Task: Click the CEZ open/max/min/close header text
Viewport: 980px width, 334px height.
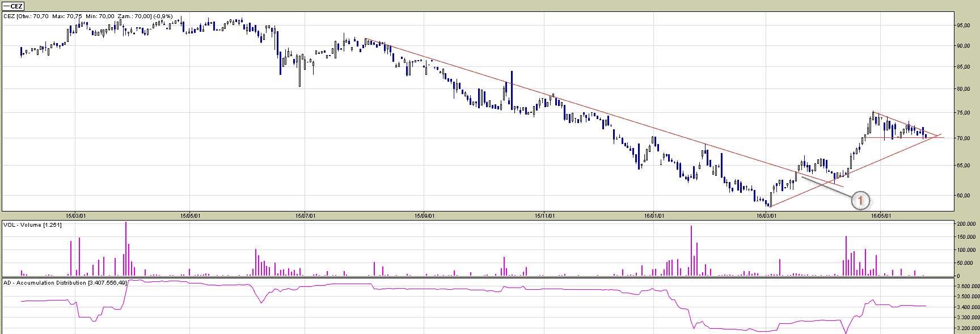Action: [x=87, y=16]
